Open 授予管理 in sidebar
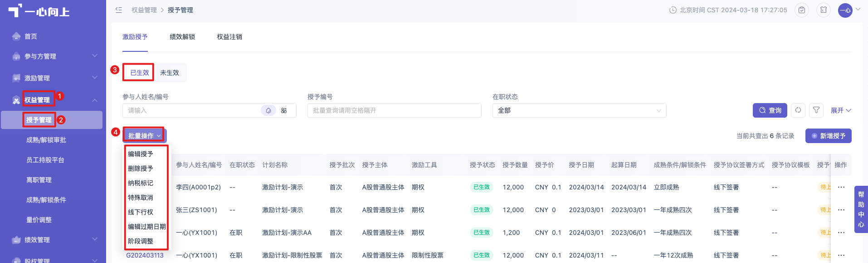 [x=39, y=120]
